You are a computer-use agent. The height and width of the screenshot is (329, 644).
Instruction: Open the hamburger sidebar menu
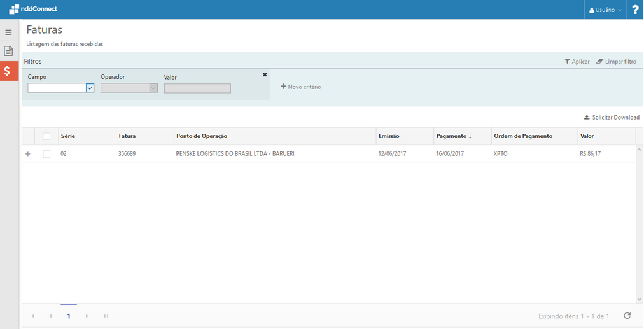coord(8,32)
